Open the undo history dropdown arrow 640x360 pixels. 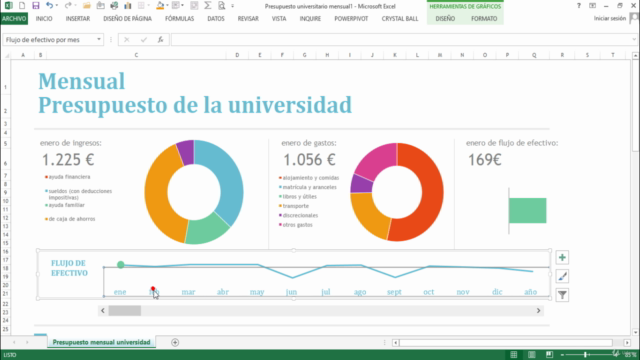point(57,6)
